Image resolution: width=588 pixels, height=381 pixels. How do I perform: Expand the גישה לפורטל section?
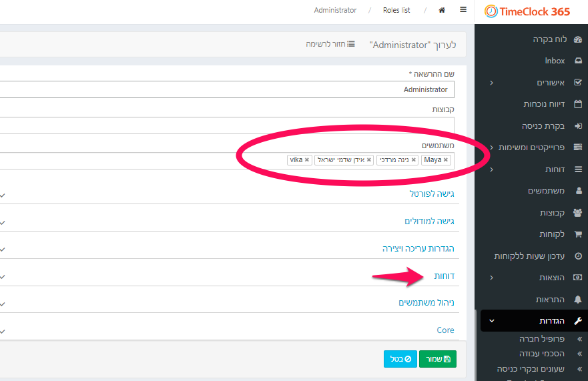click(432, 194)
